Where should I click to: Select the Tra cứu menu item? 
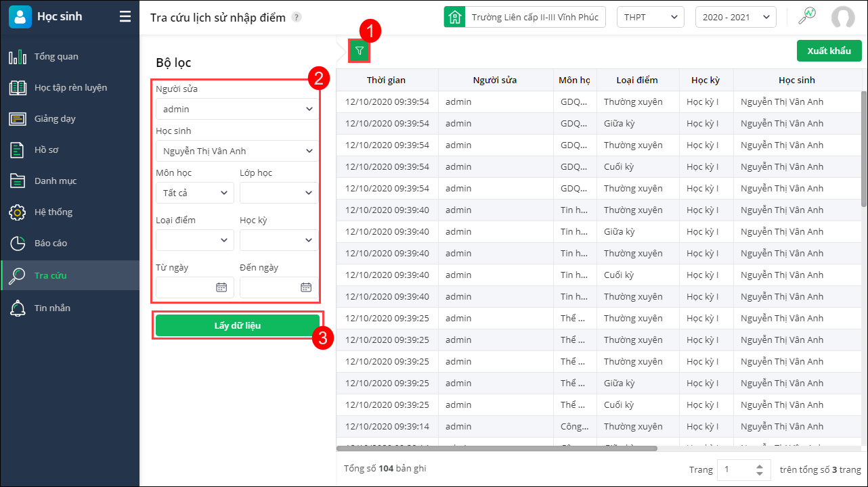pyautogui.click(x=70, y=275)
